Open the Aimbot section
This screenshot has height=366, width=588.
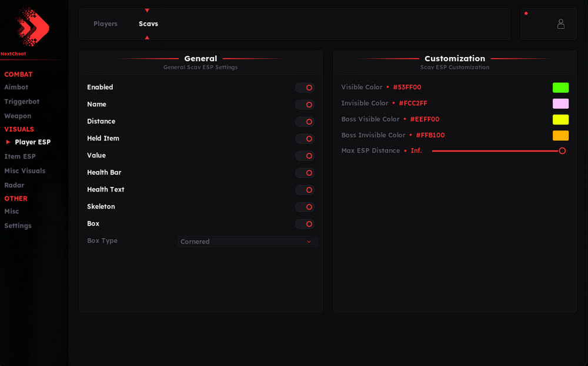click(x=16, y=87)
